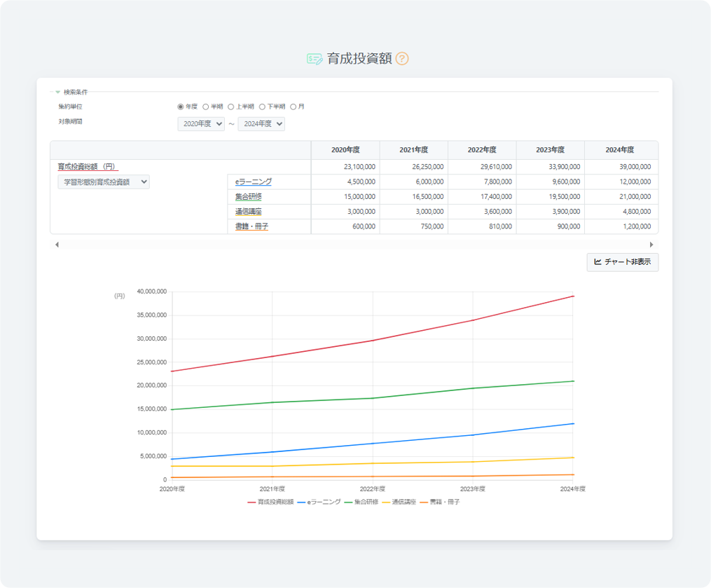Select the 半期 aggregation radio button
Screen dimensions: 711x588
click(x=205, y=107)
